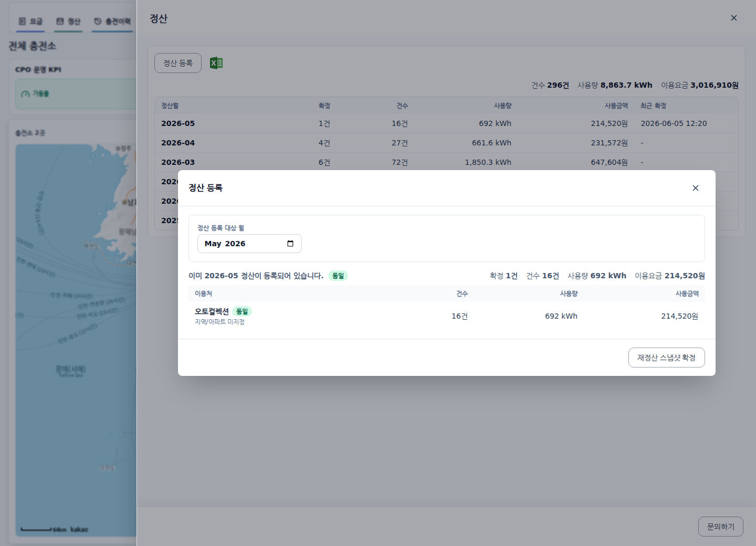Confirm with 재정산 스냅샷 확정 button
This screenshot has height=546, width=756.
(667, 358)
